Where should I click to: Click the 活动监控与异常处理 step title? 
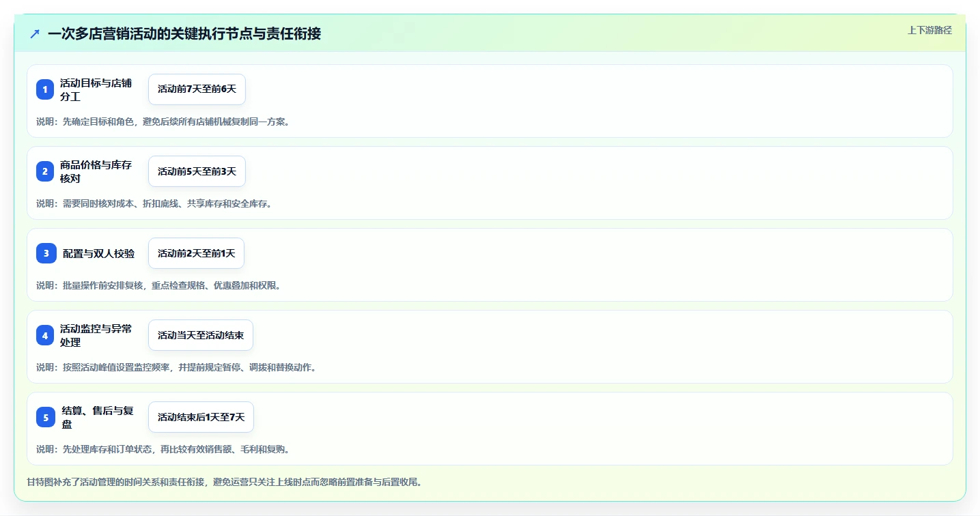tap(96, 335)
